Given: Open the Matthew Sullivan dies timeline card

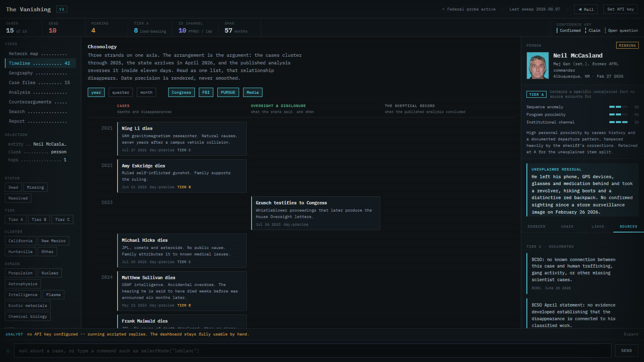Looking at the screenshot, I should point(182,292).
